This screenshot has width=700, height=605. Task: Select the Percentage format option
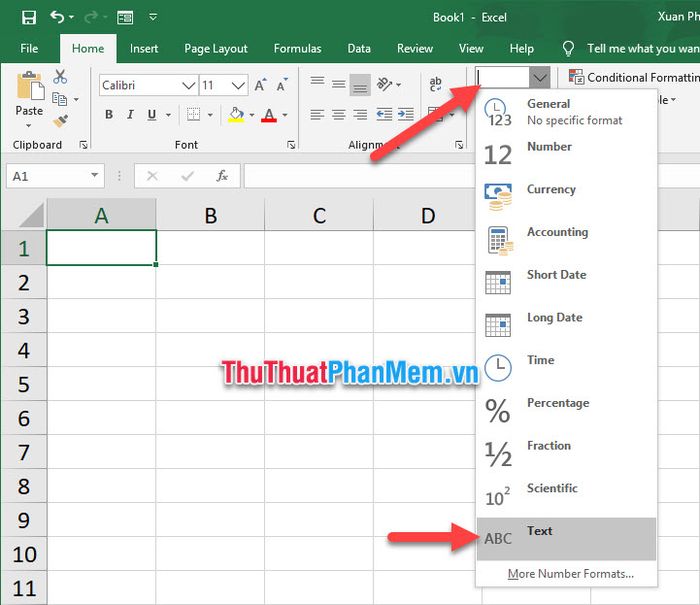(x=566, y=411)
